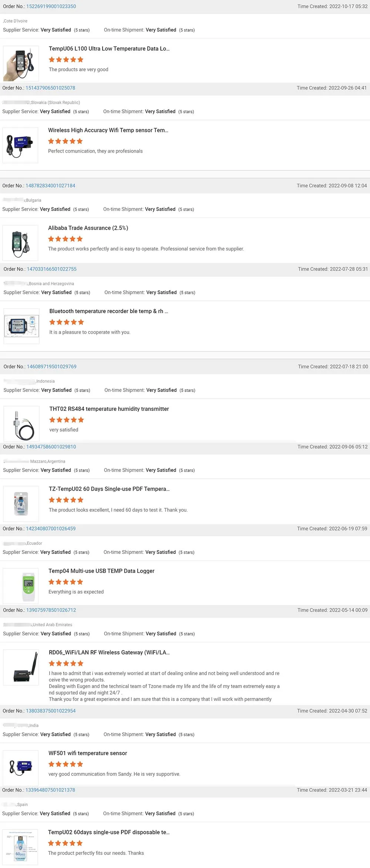Open the WF501 wifi temperature sensor image
Viewport: 370px width, 868px height.
[21, 768]
